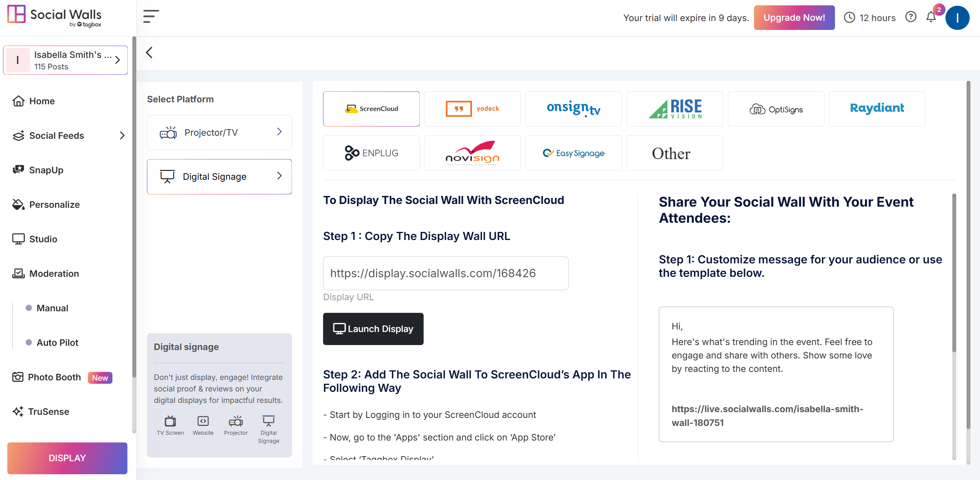Pick the Enplug signage platform
This screenshot has width=980, height=480.
point(371,153)
